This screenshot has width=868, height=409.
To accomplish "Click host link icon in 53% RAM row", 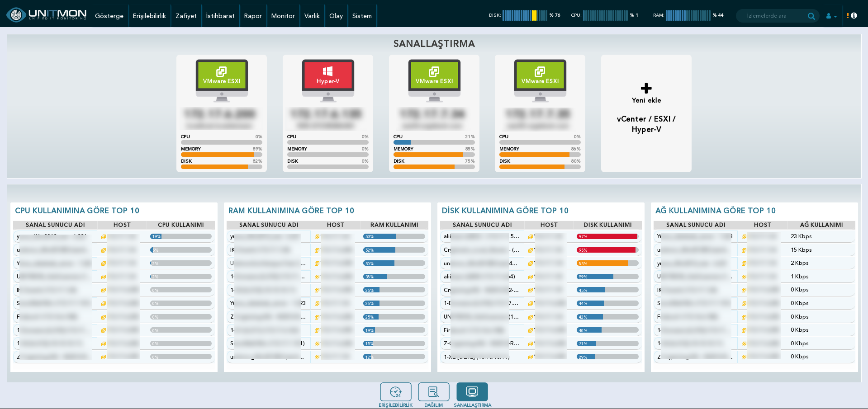I will pyautogui.click(x=317, y=237).
